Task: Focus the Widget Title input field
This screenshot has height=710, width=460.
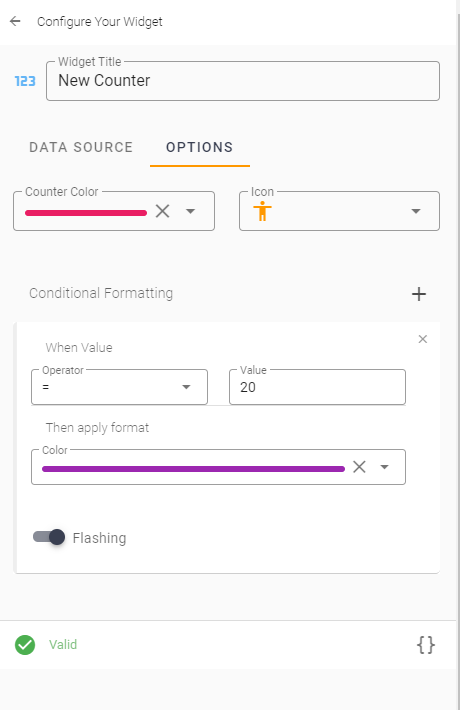Action: click(x=243, y=81)
